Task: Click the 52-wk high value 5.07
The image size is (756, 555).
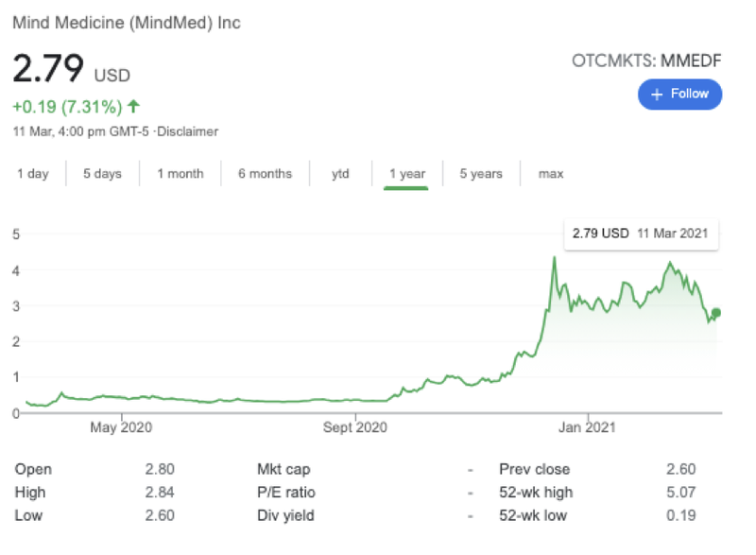Action: pos(680,493)
